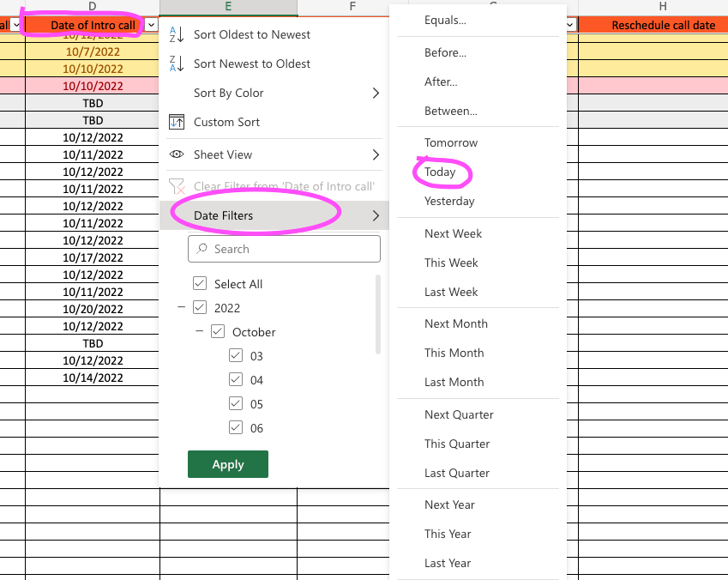Open the Date Filters menu item
The width and height of the screenshot is (728, 580).
coord(274,215)
